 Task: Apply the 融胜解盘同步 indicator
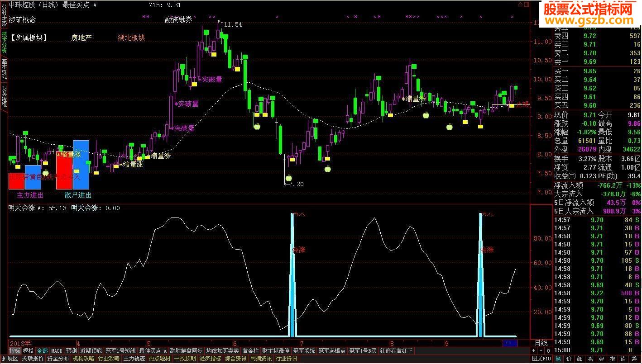point(186,351)
